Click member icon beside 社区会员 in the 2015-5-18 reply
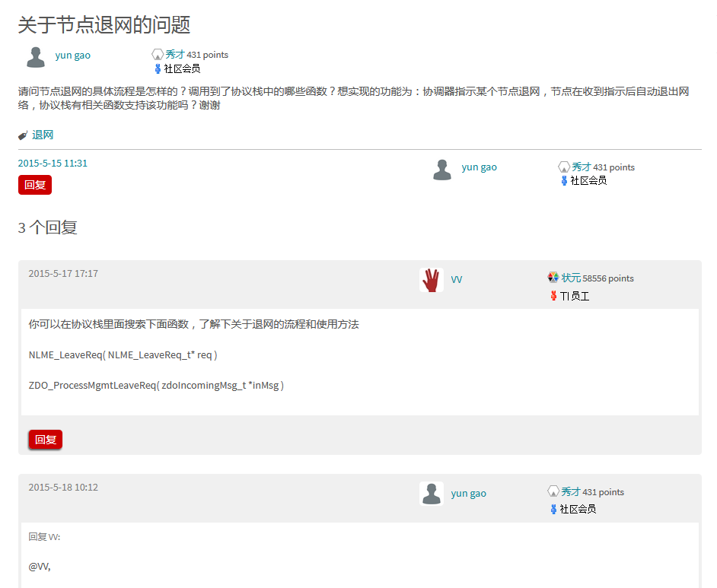 [554, 509]
